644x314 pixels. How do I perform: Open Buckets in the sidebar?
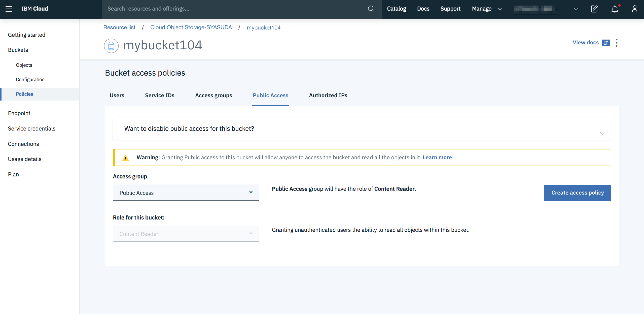pyautogui.click(x=18, y=50)
